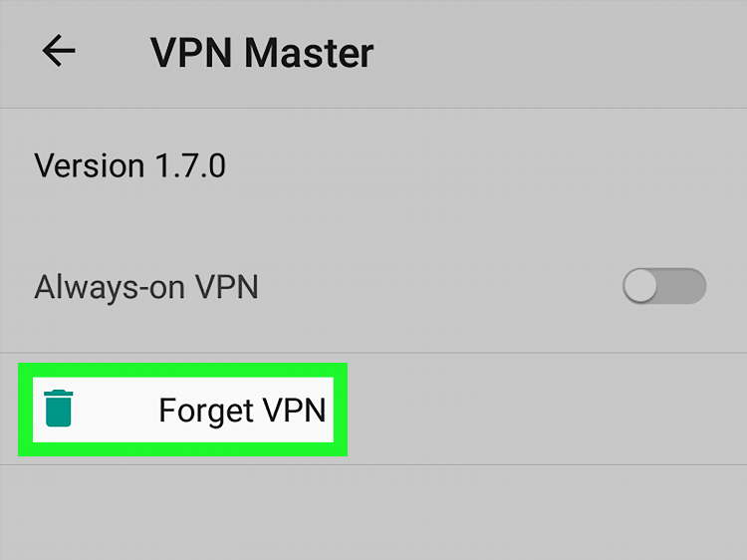Image resolution: width=747 pixels, height=560 pixels.
Task: Click the VPN Master title
Action: point(262,53)
